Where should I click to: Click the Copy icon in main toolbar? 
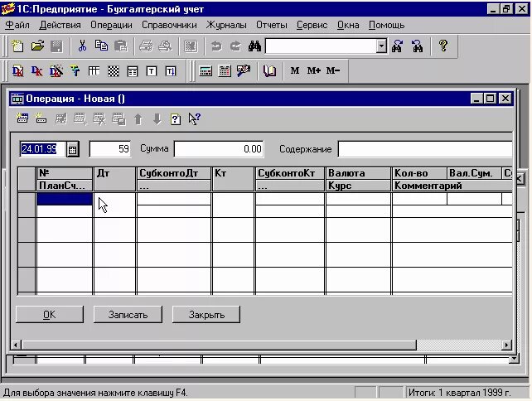coord(101,46)
